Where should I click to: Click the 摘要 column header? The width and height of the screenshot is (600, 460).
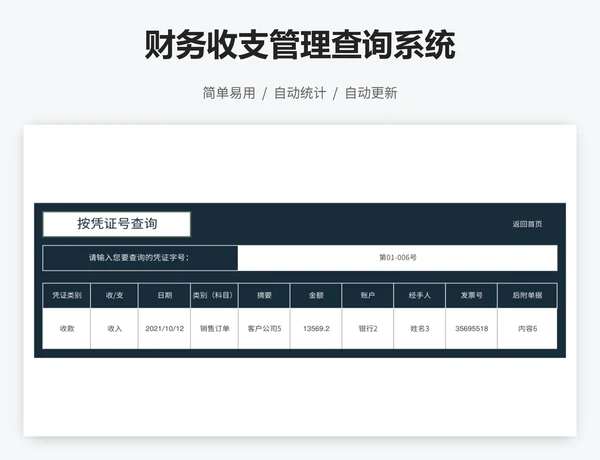[x=264, y=295]
